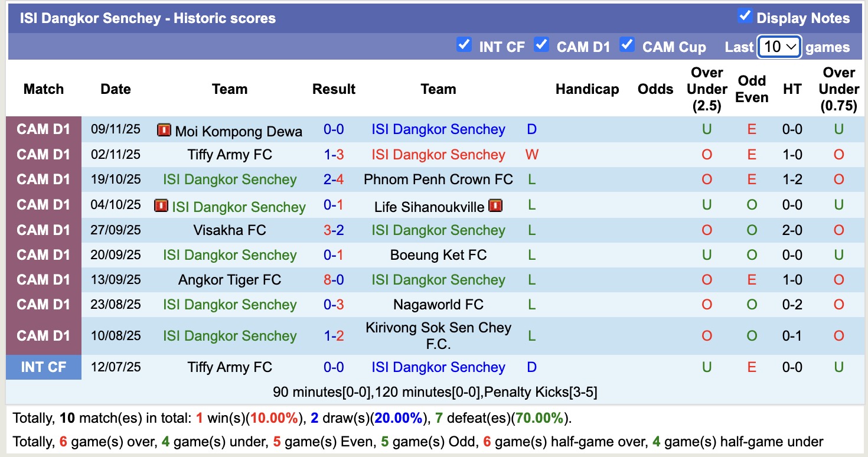Disable the CAM Cup checkbox
Viewport: 868px width, 457px height.
pyautogui.click(x=627, y=45)
